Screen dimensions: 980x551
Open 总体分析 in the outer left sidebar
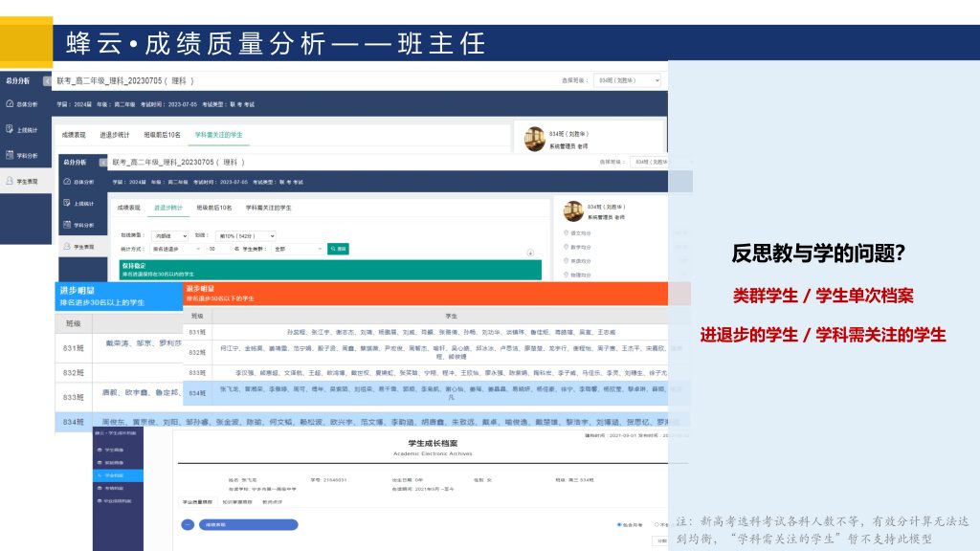[26, 104]
